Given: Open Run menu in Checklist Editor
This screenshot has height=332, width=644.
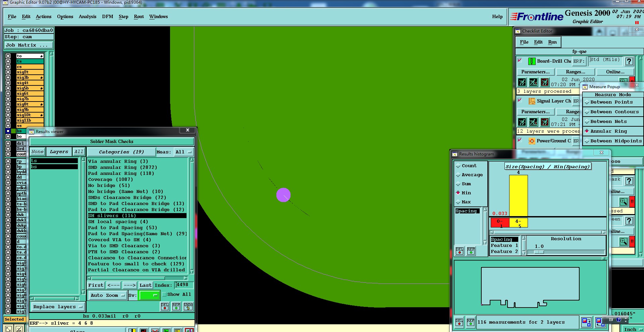Looking at the screenshot, I should (x=552, y=42).
